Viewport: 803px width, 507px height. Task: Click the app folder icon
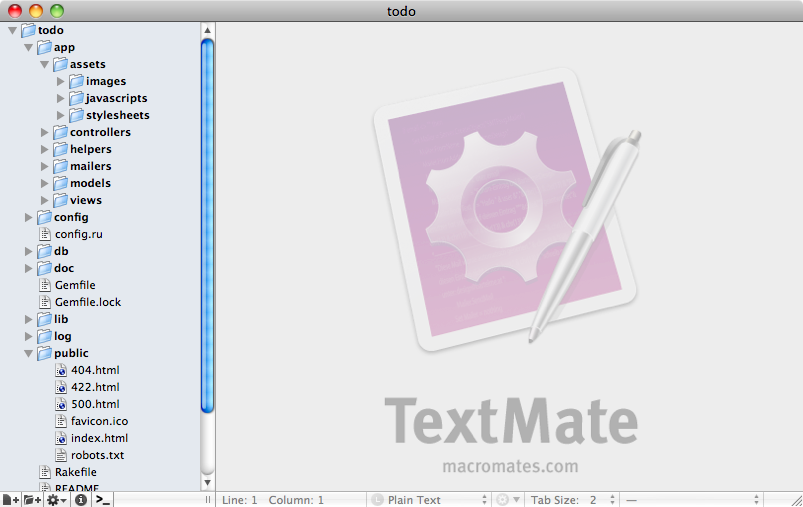tap(44, 47)
